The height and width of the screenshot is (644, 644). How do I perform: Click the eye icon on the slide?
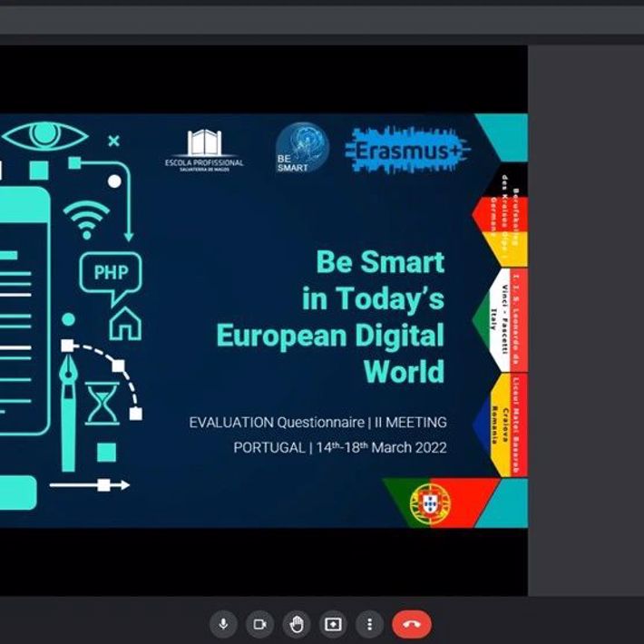point(44,137)
